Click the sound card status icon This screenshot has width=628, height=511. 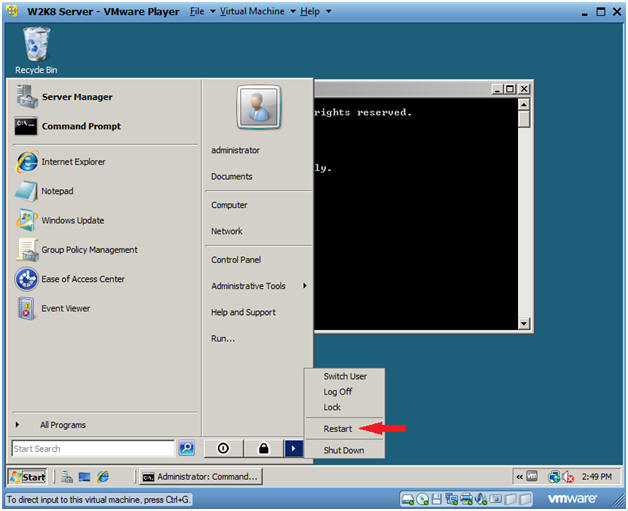(481, 499)
